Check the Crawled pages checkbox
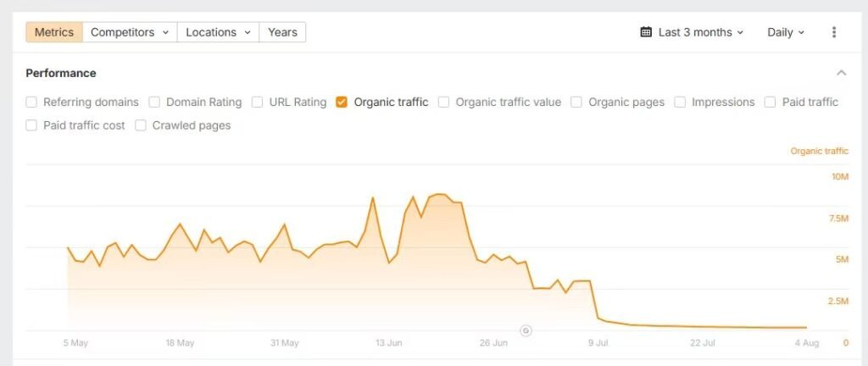 point(141,125)
